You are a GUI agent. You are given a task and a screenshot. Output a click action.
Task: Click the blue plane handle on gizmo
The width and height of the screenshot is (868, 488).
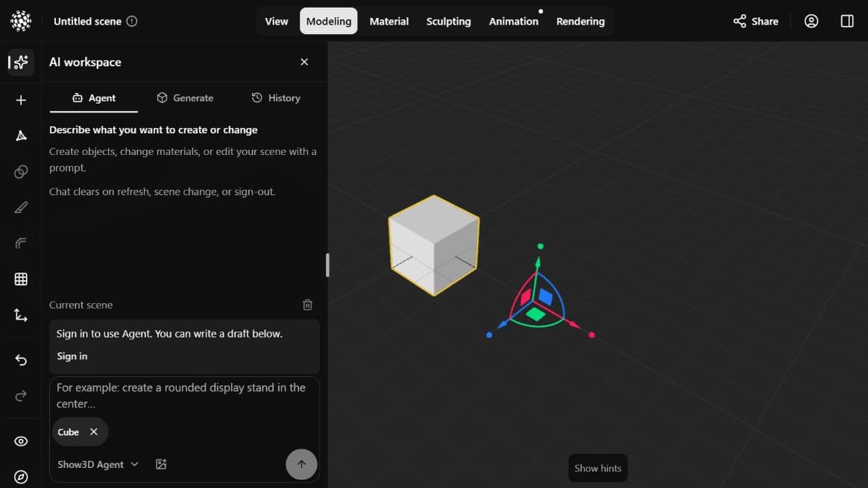(545, 297)
